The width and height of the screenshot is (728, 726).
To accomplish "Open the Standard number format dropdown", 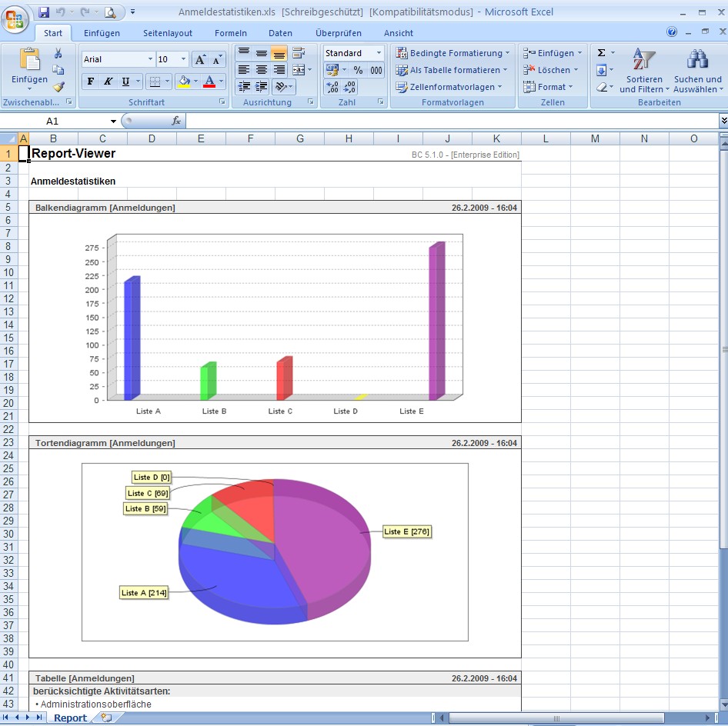I will point(379,53).
